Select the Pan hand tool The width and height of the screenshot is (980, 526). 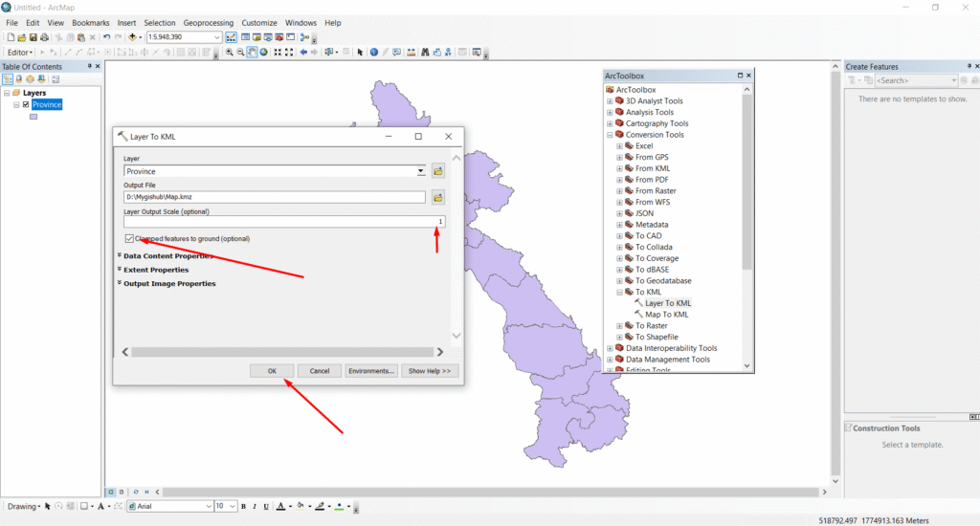(252, 52)
